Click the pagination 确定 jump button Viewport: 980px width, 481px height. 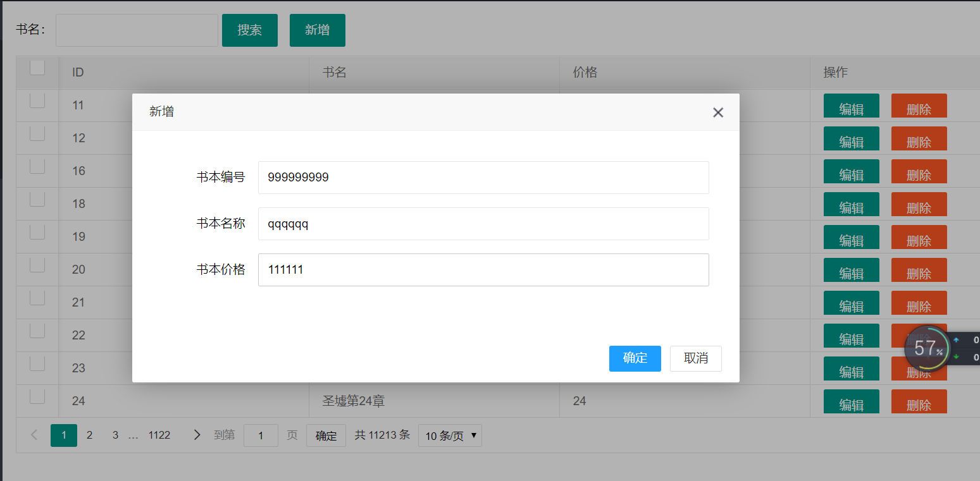pyautogui.click(x=326, y=435)
